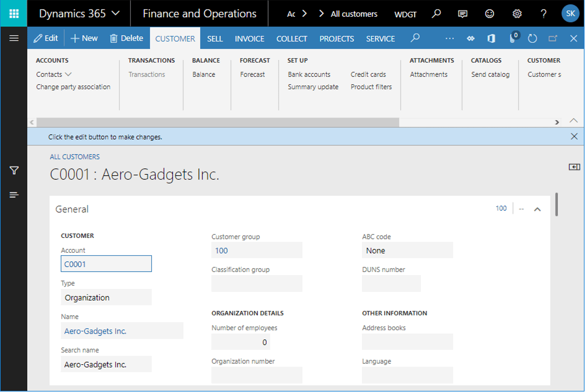Toggle the FactBox pane icon
585x392 pixels.
[x=574, y=167]
